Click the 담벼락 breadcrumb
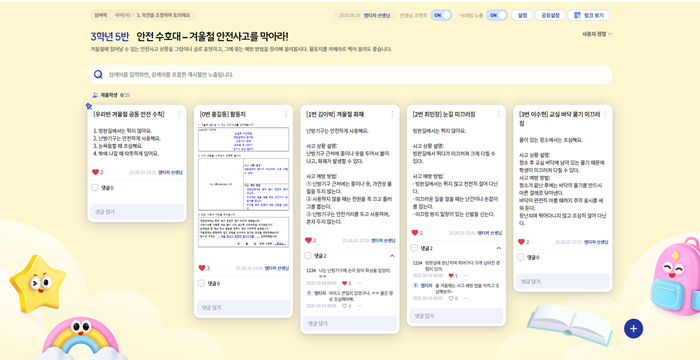 [x=100, y=15]
